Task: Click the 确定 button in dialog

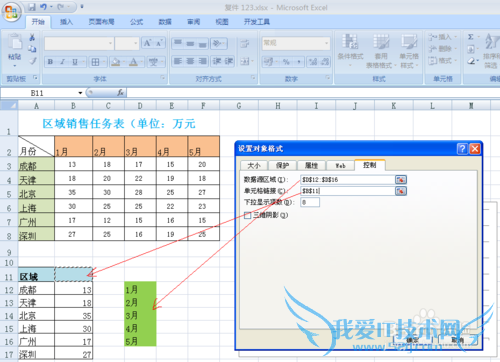Action: click(x=412, y=340)
